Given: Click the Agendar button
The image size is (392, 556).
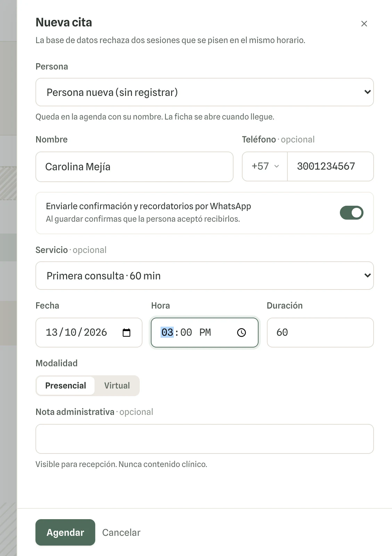Looking at the screenshot, I should pyautogui.click(x=65, y=532).
